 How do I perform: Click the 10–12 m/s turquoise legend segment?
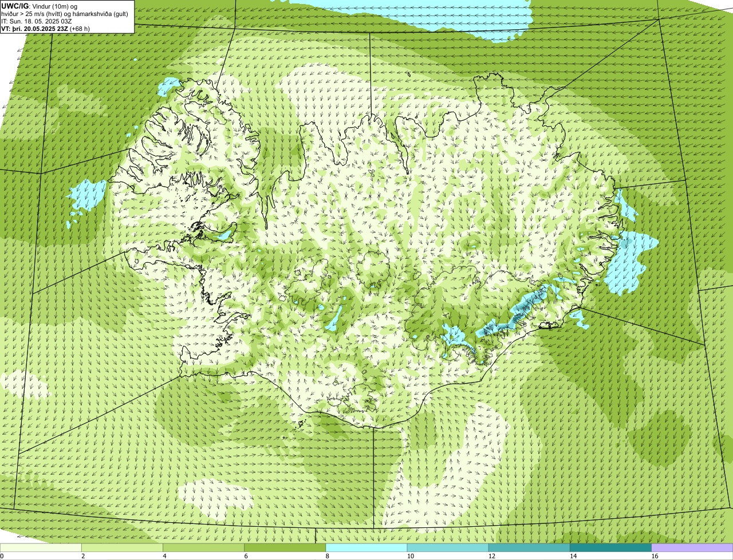[448, 548]
